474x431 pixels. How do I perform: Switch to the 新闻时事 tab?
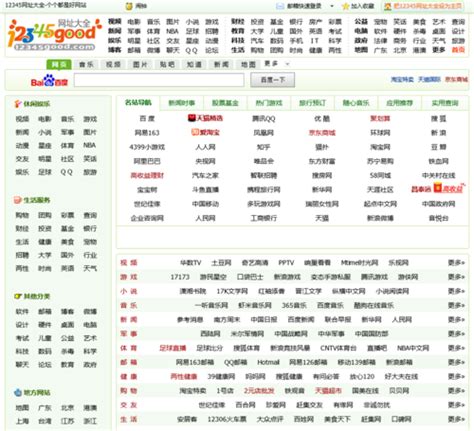182,103
